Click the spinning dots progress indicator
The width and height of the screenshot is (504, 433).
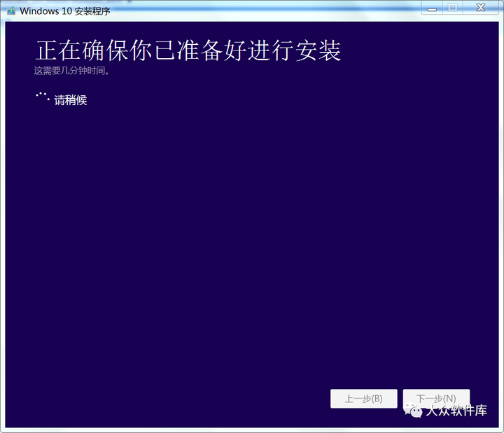pyautogui.click(x=43, y=97)
